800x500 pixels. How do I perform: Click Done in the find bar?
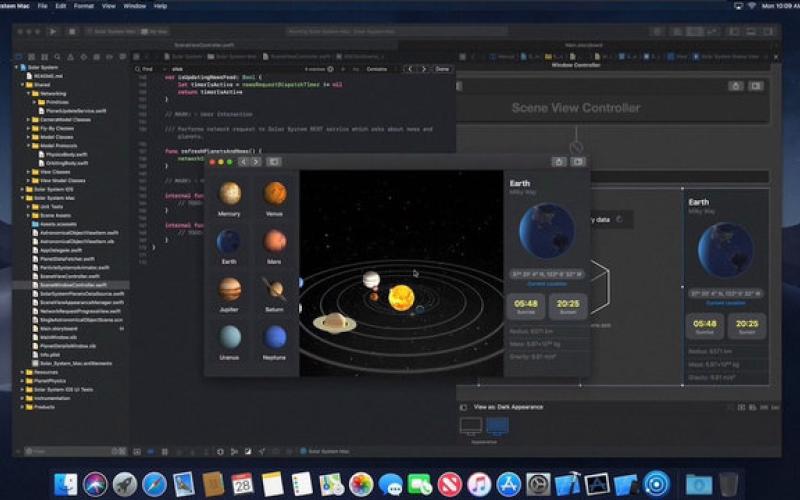pos(442,69)
